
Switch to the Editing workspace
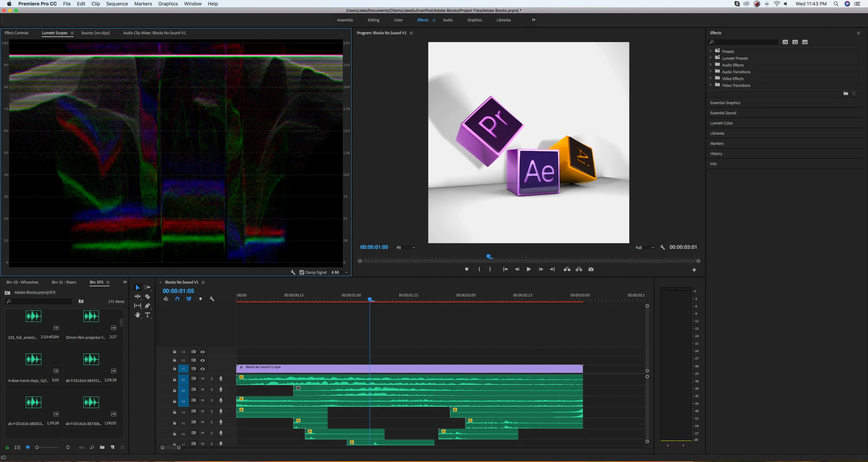pyautogui.click(x=374, y=20)
